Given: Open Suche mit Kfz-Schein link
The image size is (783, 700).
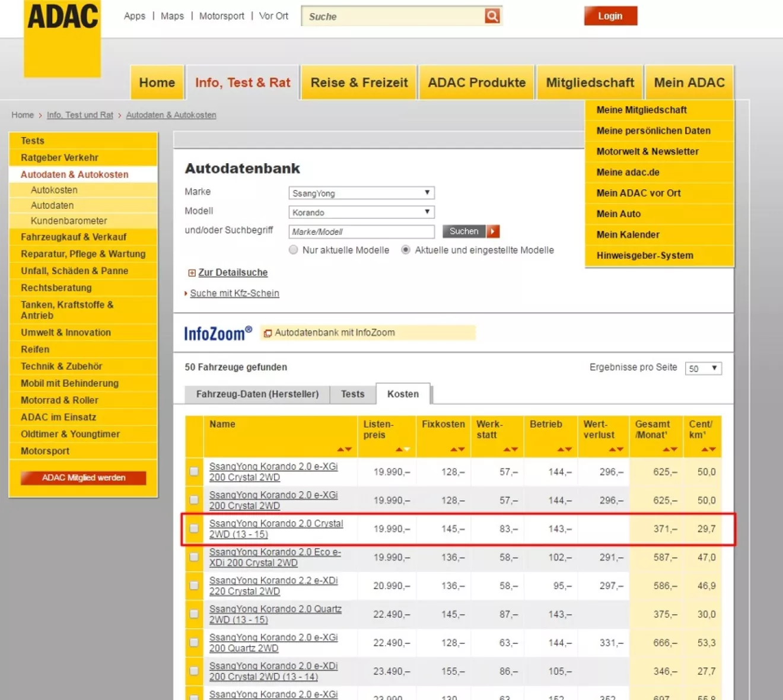Looking at the screenshot, I should [x=234, y=293].
